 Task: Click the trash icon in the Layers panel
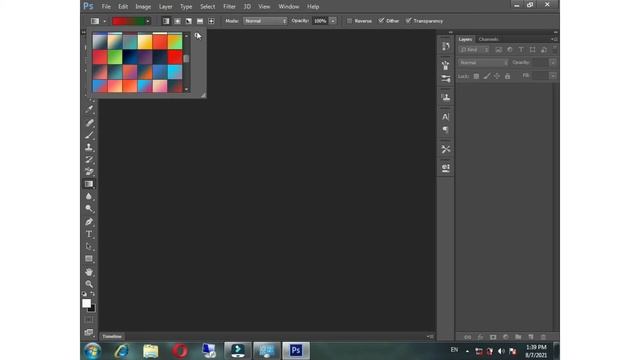pyautogui.click(x=543, y=337)
